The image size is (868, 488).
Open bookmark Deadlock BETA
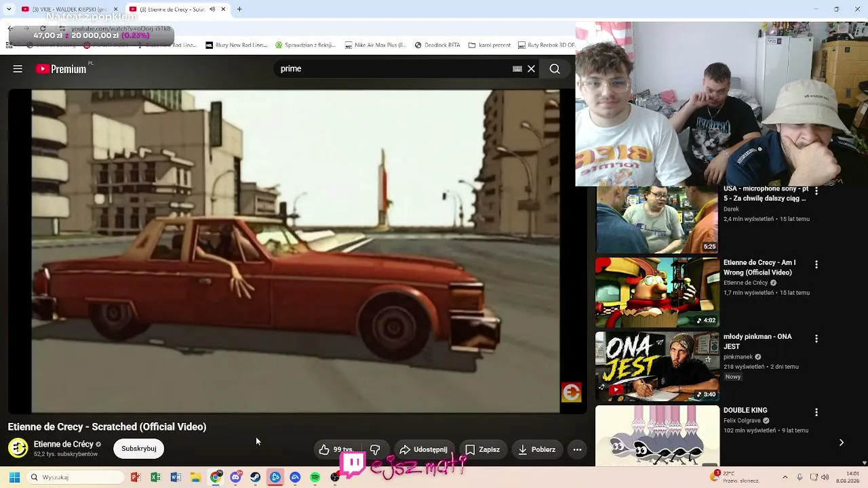[x=437, y=45]
